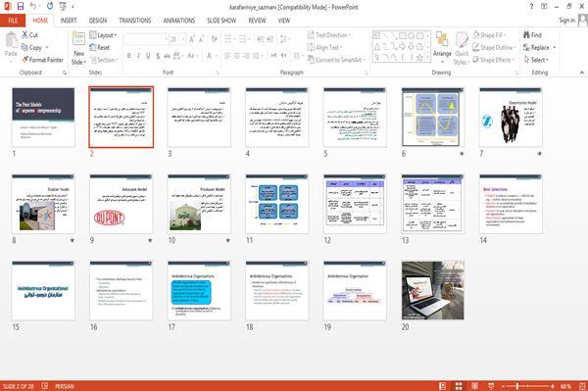Image resolution: width=588 pixels, height=391 pixels.
Task: Switch to Normal view in status bar
Action: (x=443, y=386)
